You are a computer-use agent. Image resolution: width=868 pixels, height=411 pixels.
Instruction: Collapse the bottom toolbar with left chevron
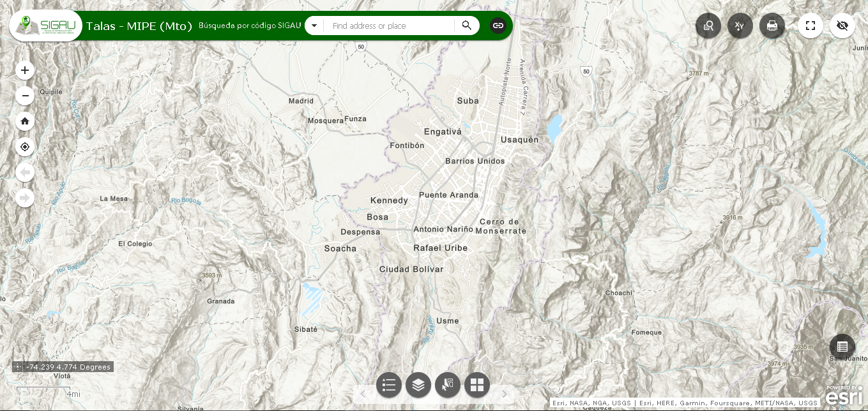[363, 393]
